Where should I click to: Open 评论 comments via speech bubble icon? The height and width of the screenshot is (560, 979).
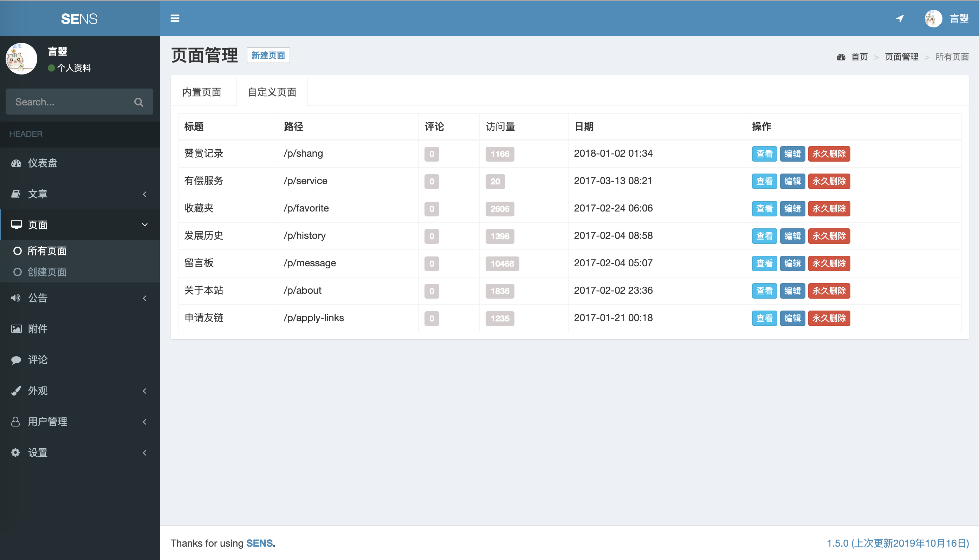coord(16,360)
